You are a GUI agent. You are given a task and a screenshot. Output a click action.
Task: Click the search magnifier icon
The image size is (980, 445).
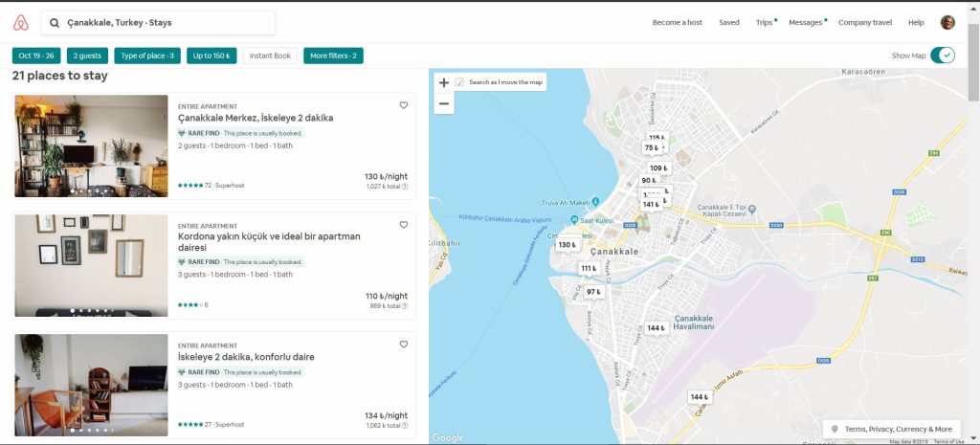click(x=55, y=22)
